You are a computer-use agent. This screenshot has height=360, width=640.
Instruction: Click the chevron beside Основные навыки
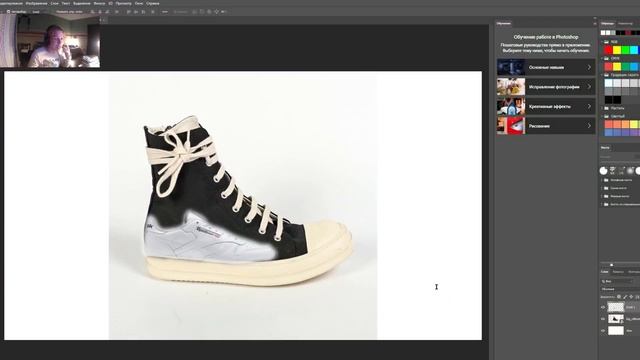tap(589, 67)
